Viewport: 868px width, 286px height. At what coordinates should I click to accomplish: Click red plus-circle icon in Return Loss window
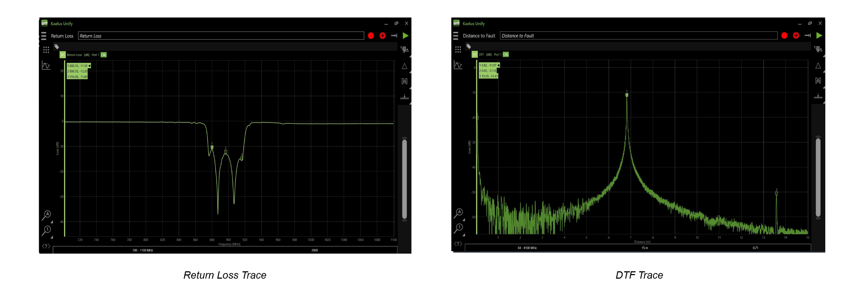[x=383, y=36]
